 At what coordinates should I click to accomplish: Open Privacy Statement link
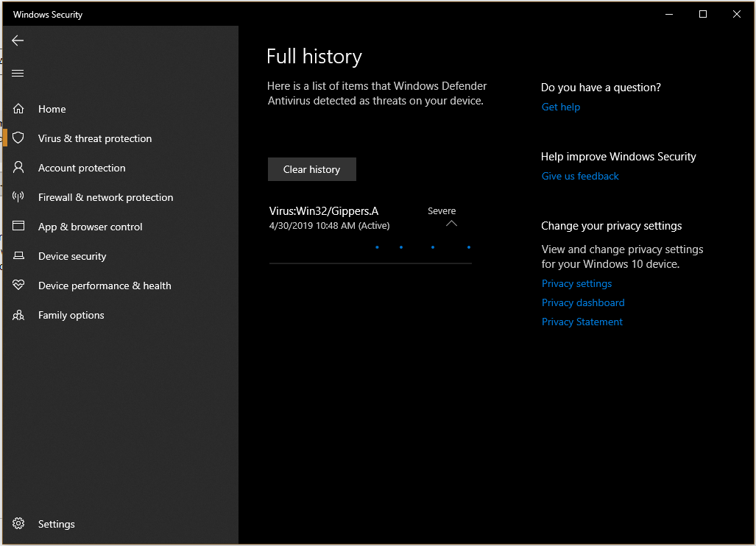(x=582, y=322)
